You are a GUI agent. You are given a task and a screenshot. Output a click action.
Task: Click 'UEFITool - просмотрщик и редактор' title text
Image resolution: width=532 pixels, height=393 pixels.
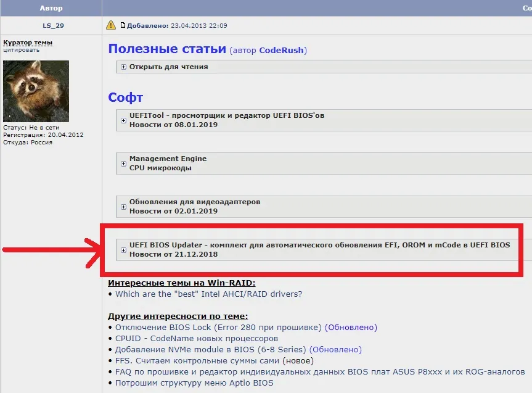227,115
